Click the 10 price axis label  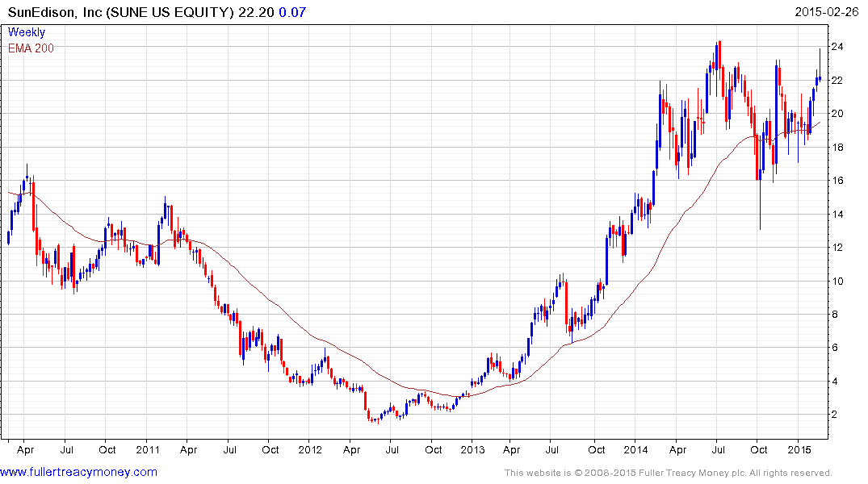(837, 281)
